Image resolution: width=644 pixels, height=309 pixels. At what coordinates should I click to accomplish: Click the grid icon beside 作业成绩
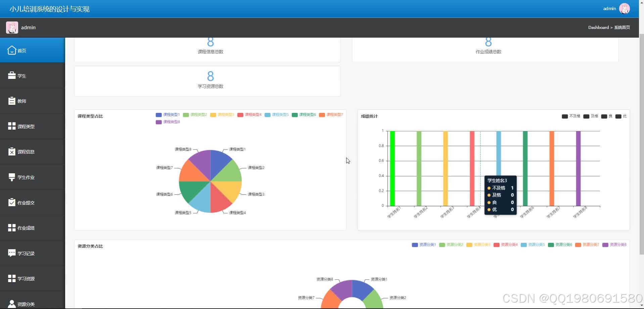(12, 228)
